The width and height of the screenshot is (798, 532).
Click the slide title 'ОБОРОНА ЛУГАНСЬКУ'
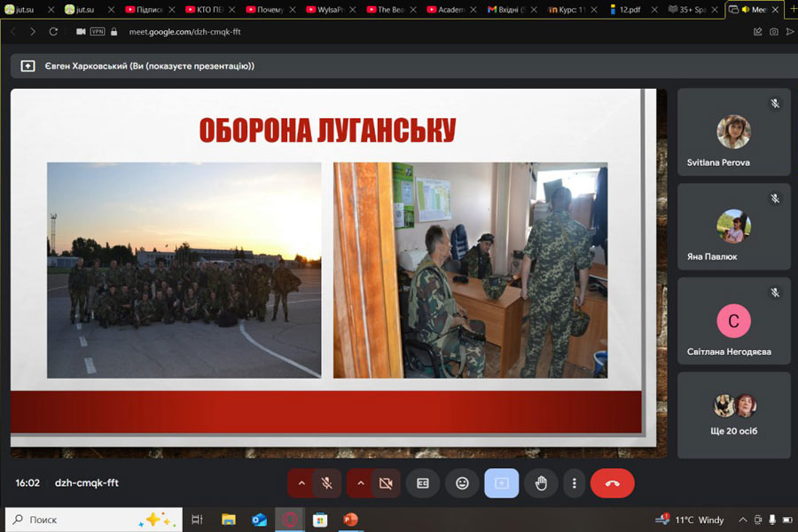pyautogui.click(x=327, y=130)
